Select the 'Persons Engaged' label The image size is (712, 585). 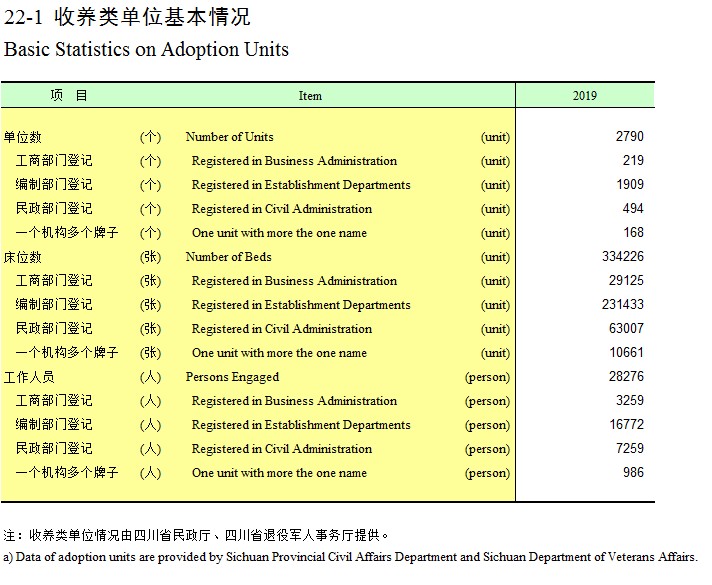[x=232, y=377]
